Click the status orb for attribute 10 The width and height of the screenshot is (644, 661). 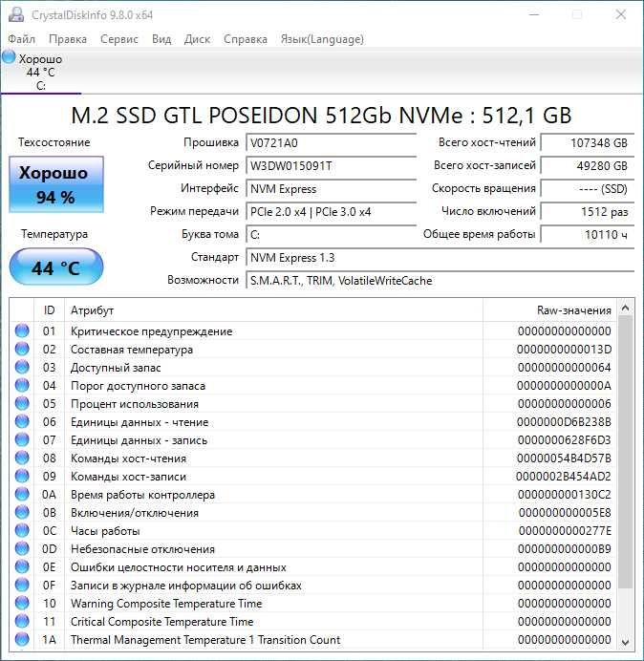[22, 603]
